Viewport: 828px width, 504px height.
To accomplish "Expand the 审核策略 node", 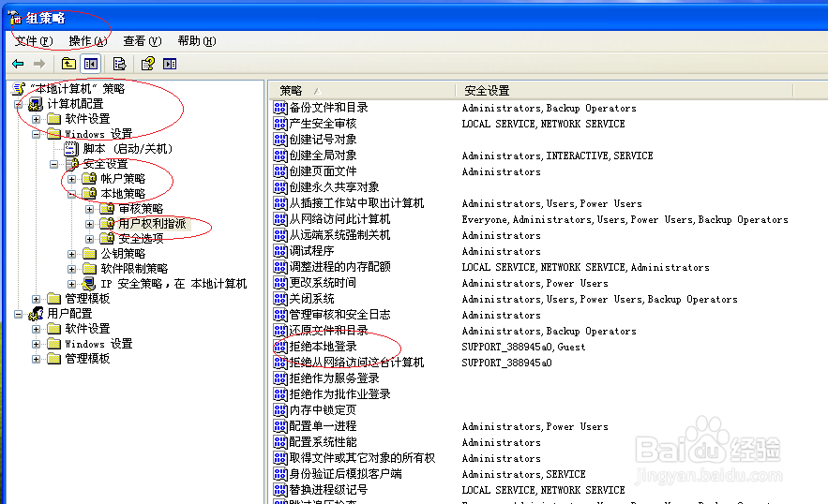I will tap(89, 209).
